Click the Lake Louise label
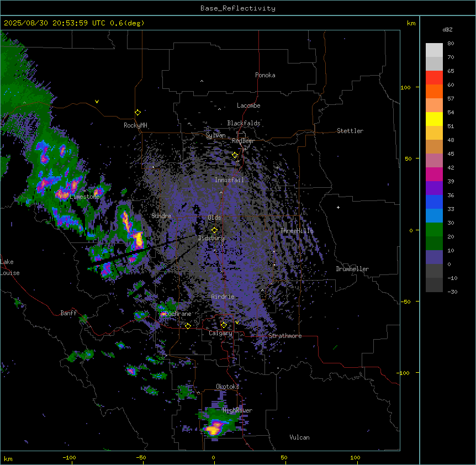The image size is (476, 465). pos(10,267)
